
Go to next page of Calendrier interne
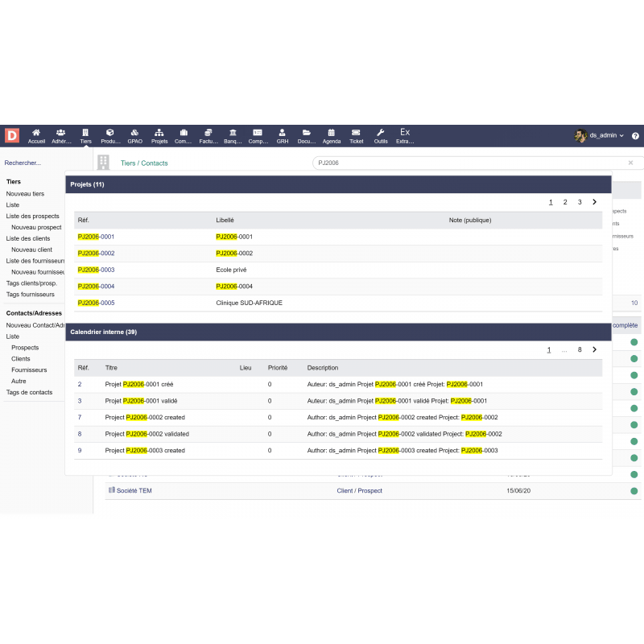(594, 349)
